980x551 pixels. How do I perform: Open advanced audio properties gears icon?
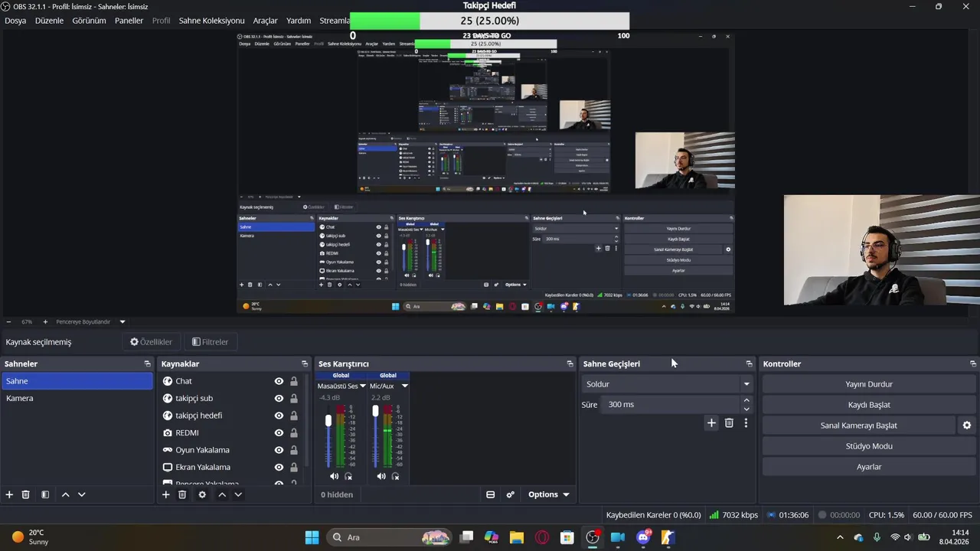510,494
